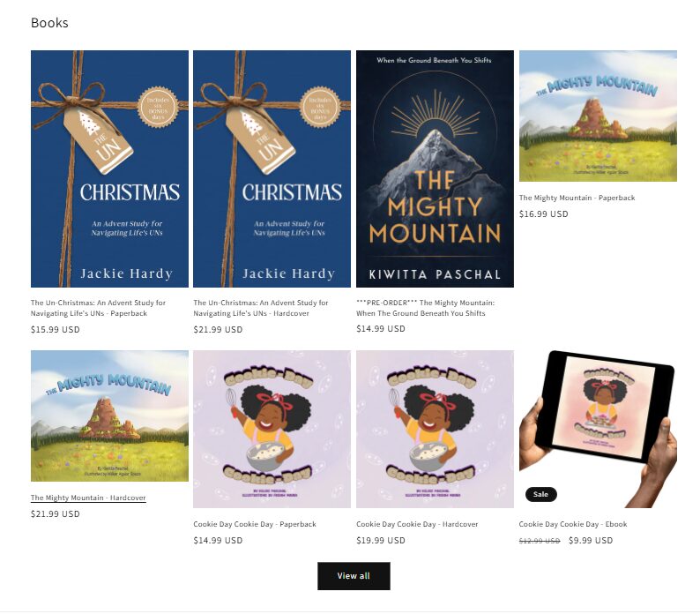Click the Books section heading
This screenshot has height=614, width=700.
pyautogui.click(x=49, y=23)
